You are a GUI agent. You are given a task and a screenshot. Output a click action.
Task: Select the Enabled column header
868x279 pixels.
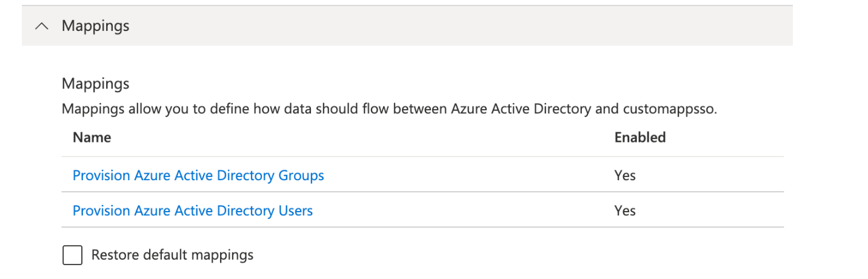(x=640, y=137)
